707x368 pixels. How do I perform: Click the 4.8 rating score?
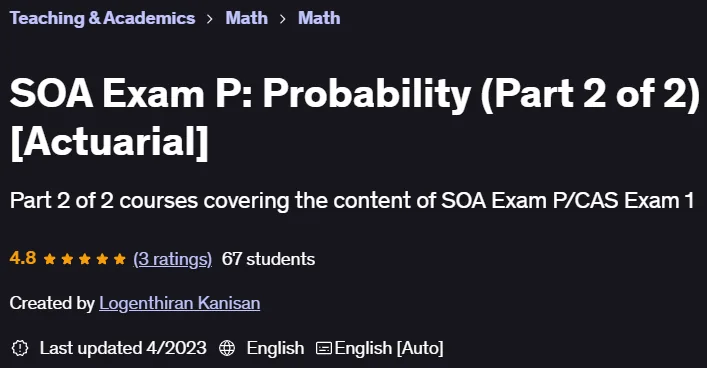(x=23, y=258)
